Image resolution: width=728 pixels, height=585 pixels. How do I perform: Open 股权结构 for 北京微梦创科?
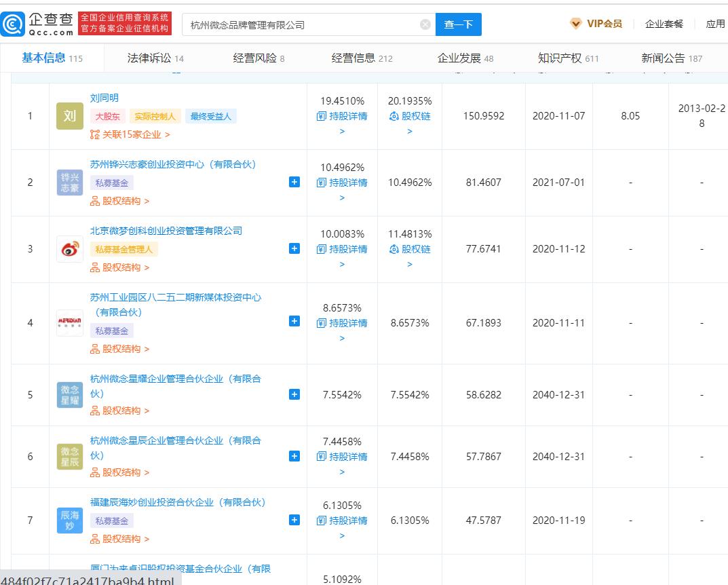point(120,267)
